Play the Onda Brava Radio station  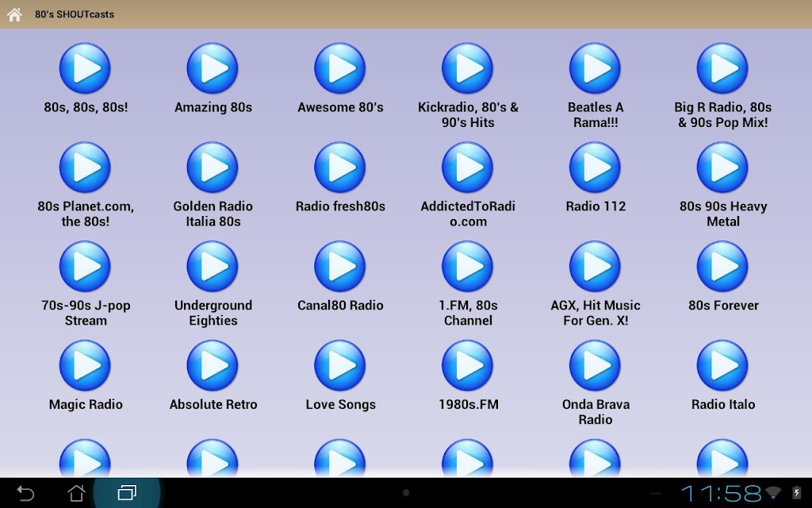coord(595,365)
